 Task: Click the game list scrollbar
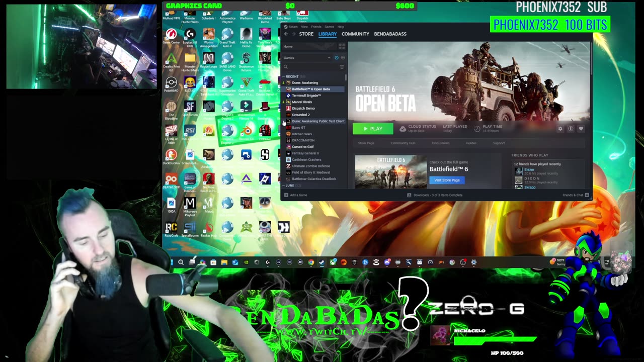click(x=346, y=77)
